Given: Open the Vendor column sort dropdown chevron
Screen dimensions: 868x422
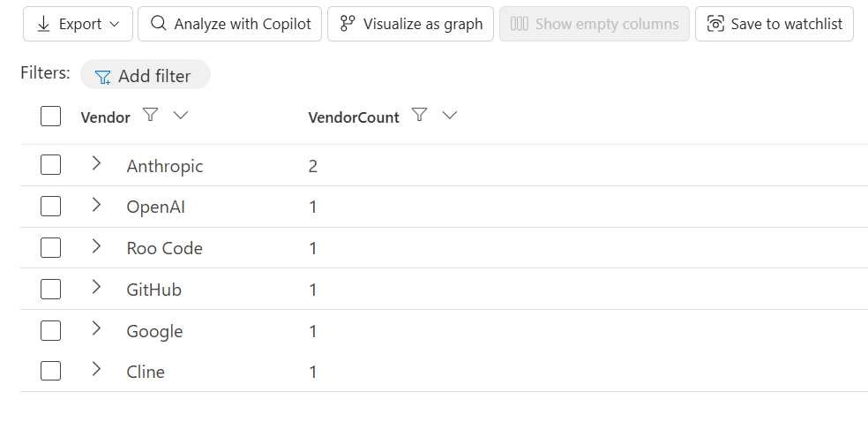Looking at the screenshot, I should 181,115.
